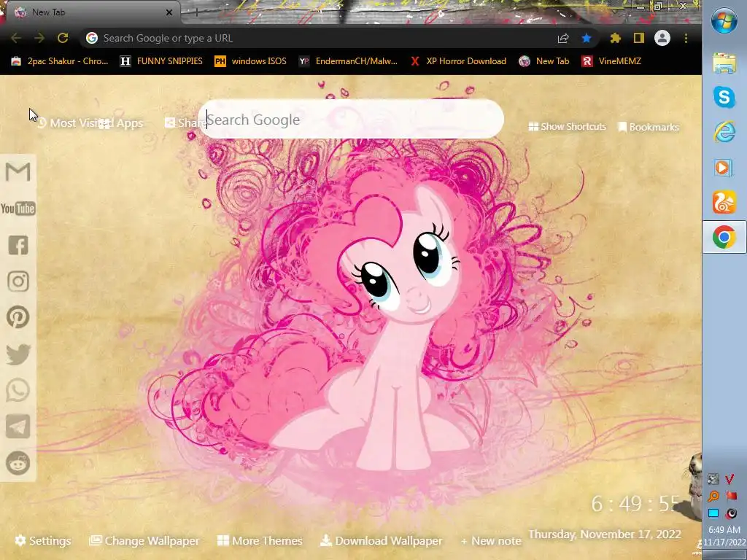The image size is (747, 560).
Task: Click the magnifier tray icon
Action: [x=713, y=496]
